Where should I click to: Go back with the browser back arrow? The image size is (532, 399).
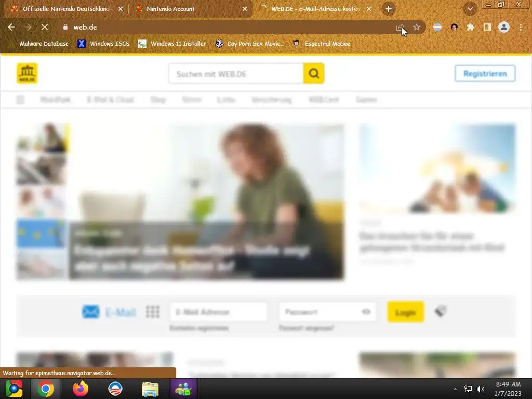(x=11, y=27)
